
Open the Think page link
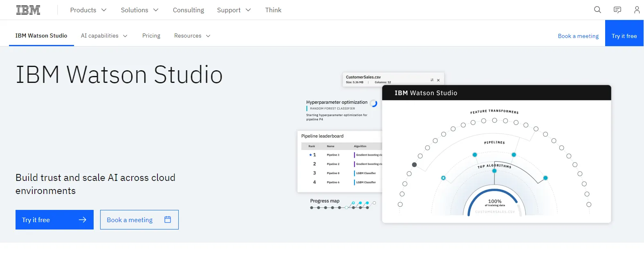(x=273, y=10)
